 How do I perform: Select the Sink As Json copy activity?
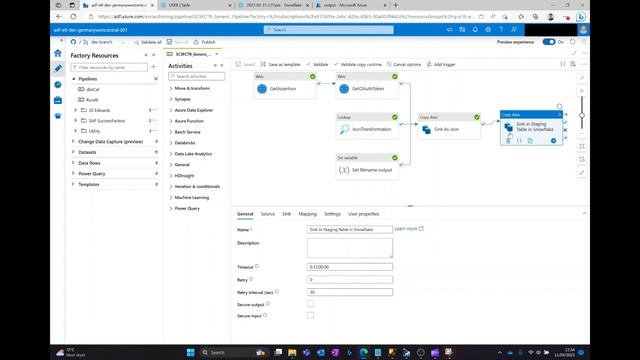pos(449,126)
